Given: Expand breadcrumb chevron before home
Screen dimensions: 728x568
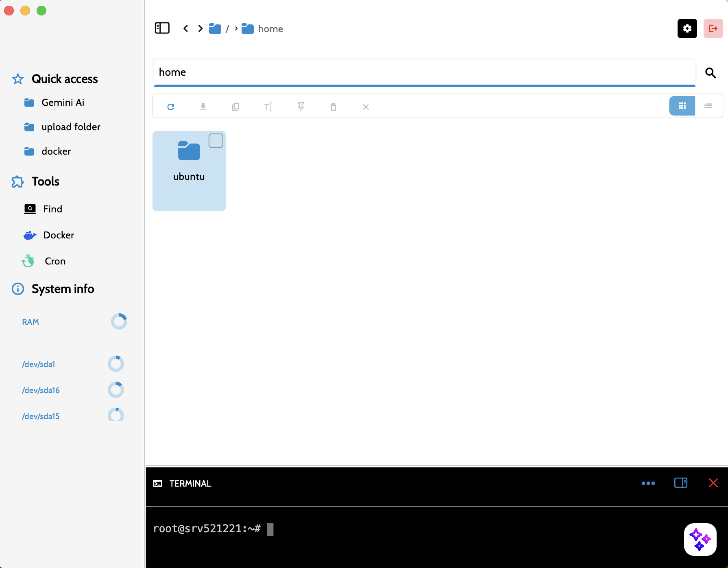Looking at the screenshot, I should click(x=236, y=28).
